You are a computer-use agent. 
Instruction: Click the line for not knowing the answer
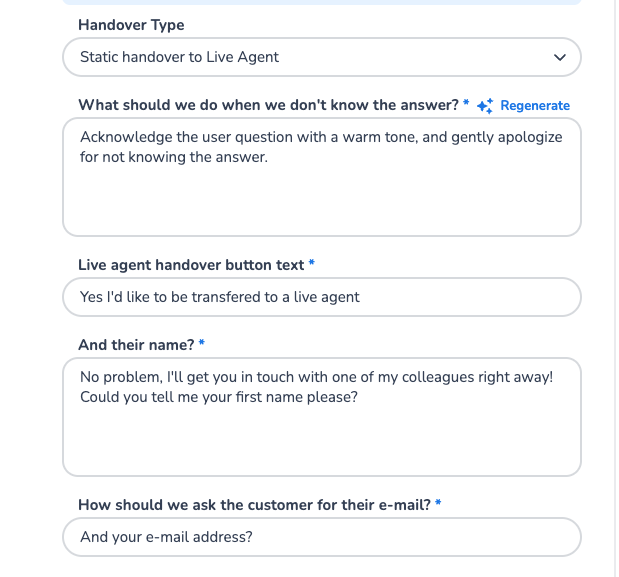[x=174, y=157]
